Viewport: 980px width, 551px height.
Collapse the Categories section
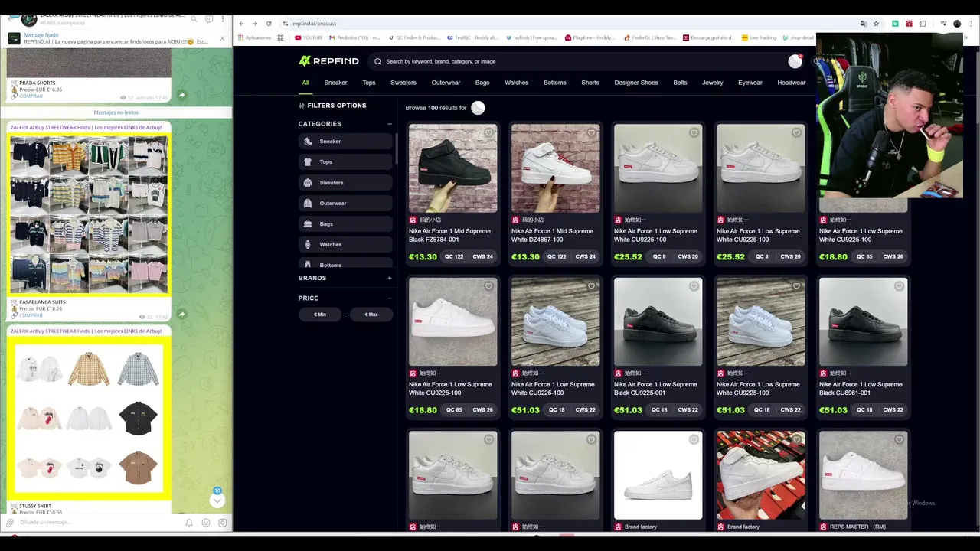389,124
